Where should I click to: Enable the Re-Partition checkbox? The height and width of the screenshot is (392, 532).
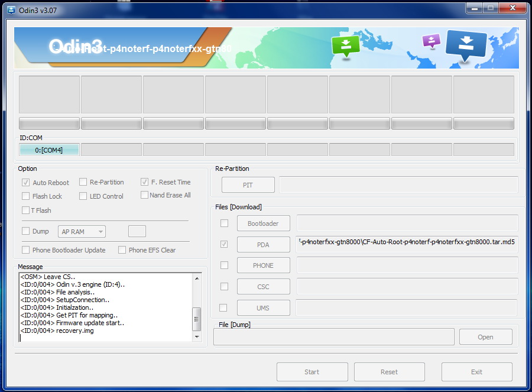(83, 182)
